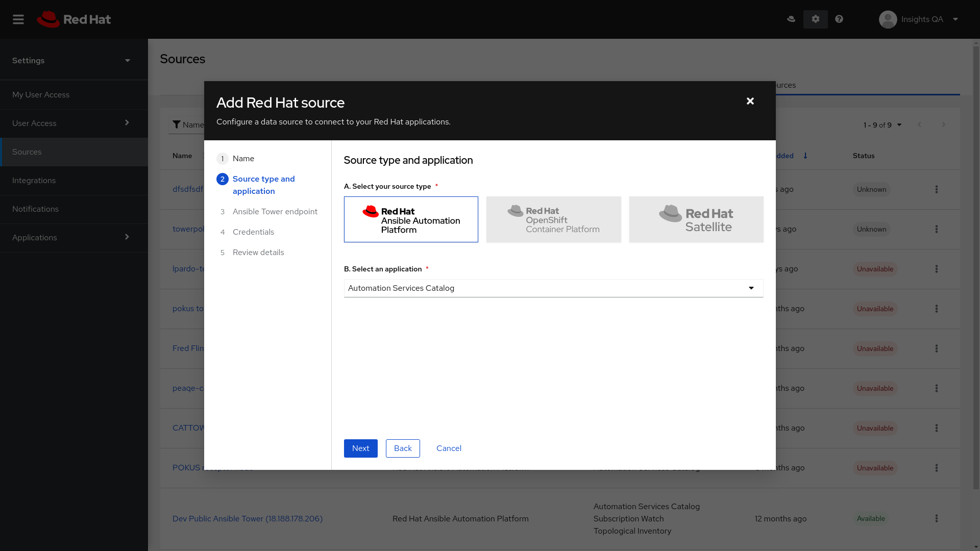Expand the application selection dropdown
Viewport: 980px width, 551px height.
coord(751,288)
